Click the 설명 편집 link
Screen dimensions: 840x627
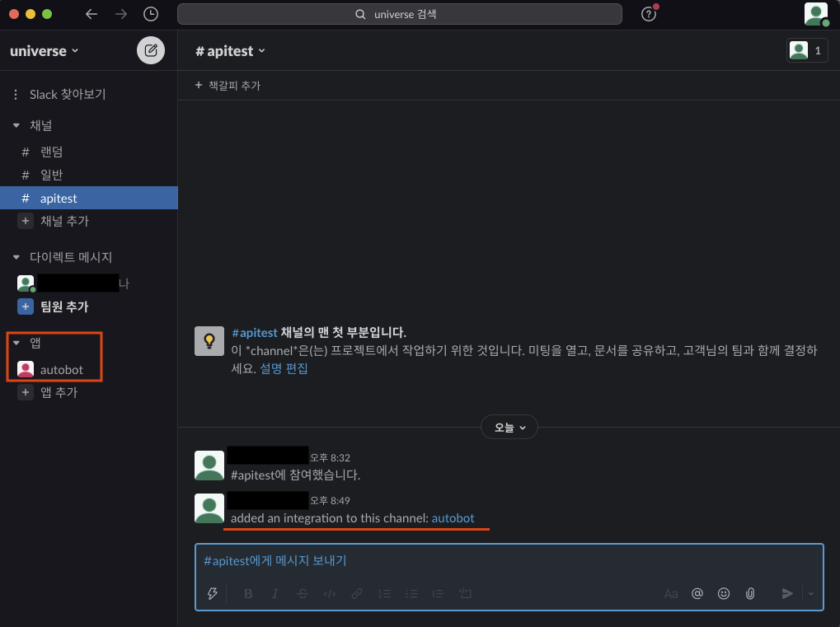284,368
